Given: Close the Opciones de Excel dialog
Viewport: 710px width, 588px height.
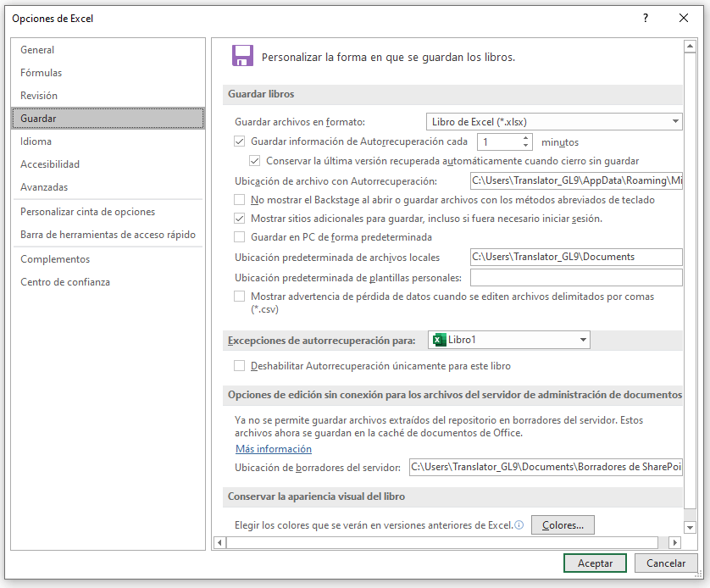Looking at the screenshot, I should [684, 18].
